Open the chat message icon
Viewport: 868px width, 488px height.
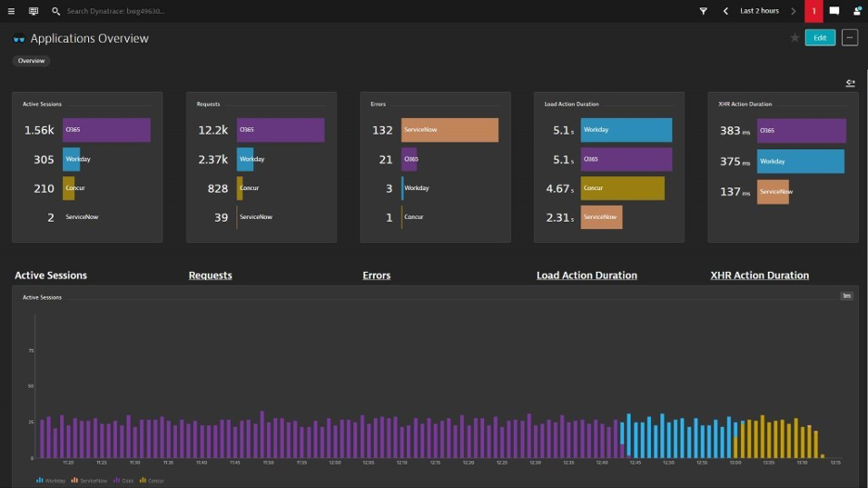click(x=835, y=11)
